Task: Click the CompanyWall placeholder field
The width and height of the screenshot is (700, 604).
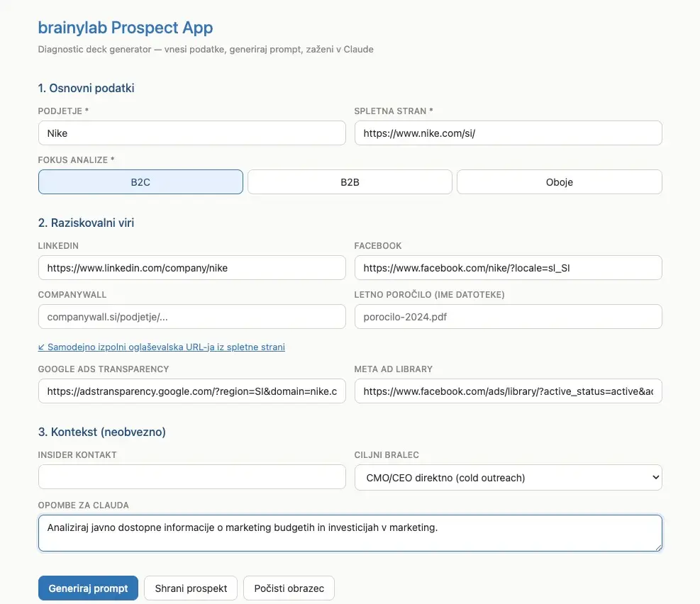Action: 191,317
